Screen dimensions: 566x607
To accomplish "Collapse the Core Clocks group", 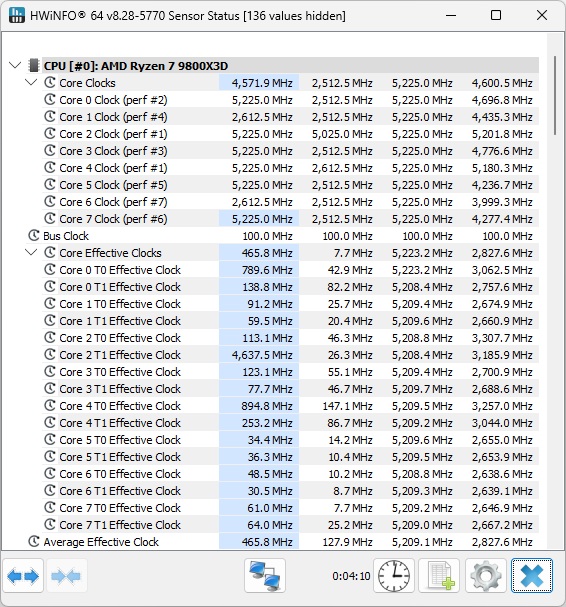I will click(x=31, y=82).
